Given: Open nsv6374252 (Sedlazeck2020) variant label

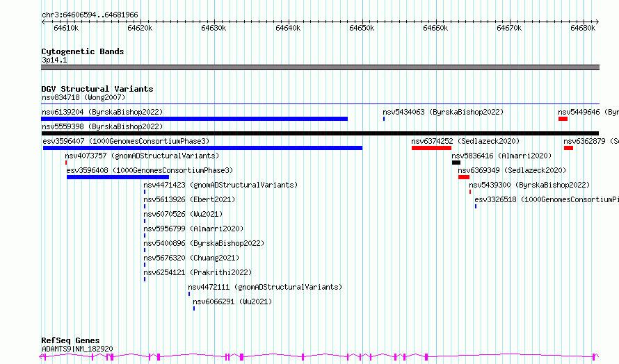Looking at the screenshot, I should point(465,141).
